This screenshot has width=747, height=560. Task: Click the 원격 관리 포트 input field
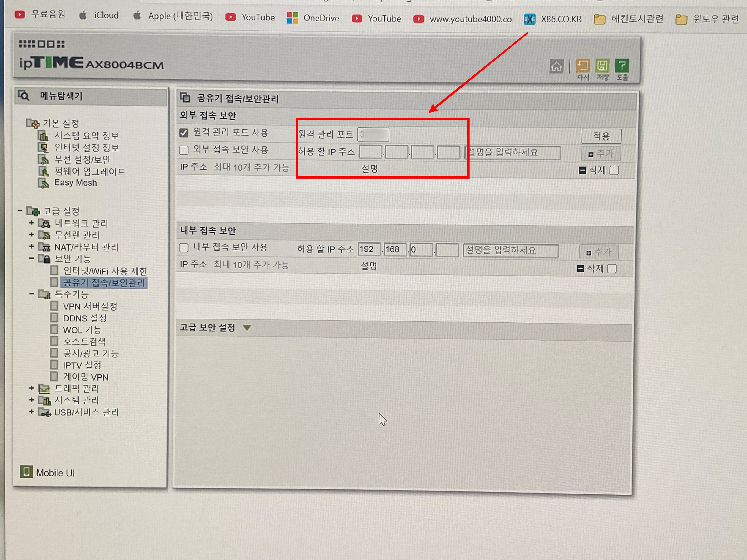(x=373, y=135)
